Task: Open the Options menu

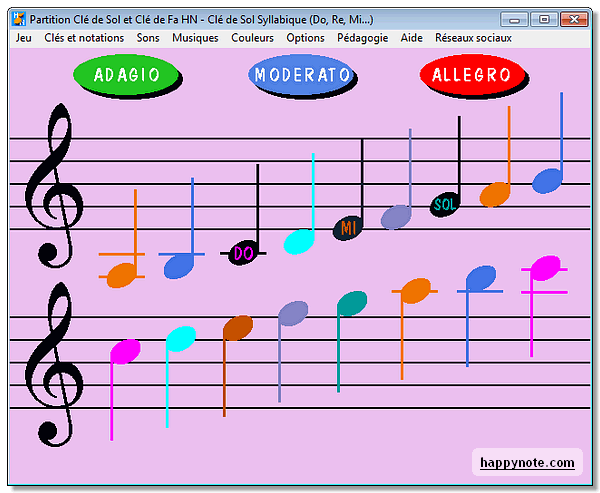Action: (305, 38)
